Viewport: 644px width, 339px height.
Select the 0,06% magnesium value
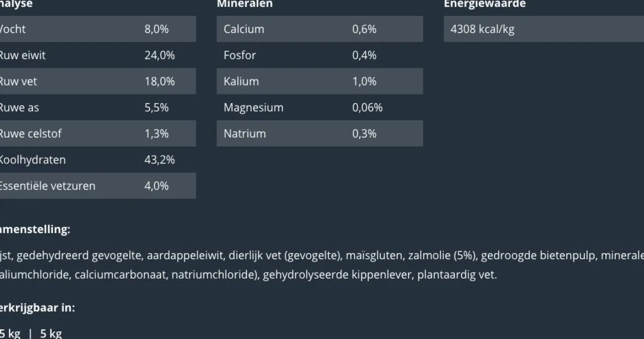coord(367,108)
